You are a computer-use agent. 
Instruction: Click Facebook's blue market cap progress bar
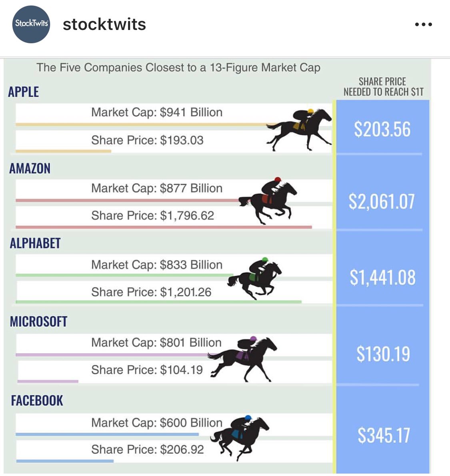point(107,434)
